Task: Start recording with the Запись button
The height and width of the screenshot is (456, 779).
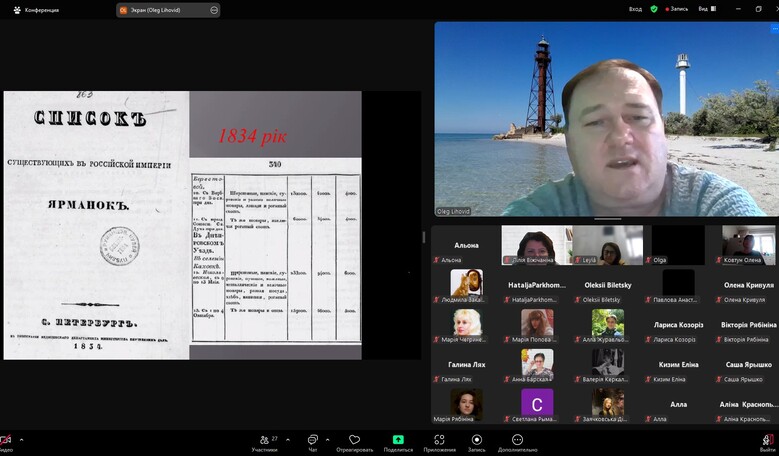Action: click(476, 443)
